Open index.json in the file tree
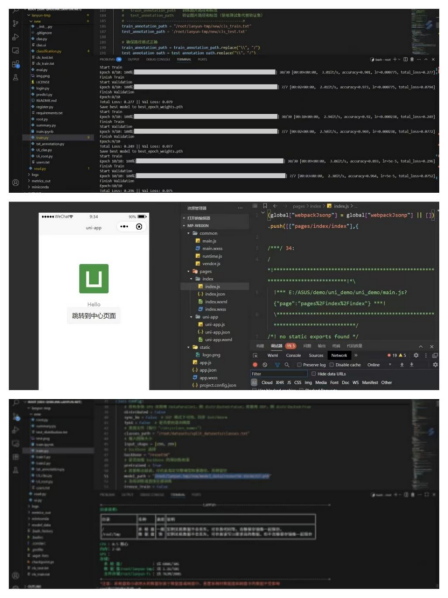Image resolution: width=448 pixels, height=598 pixels. pos(215,294)
